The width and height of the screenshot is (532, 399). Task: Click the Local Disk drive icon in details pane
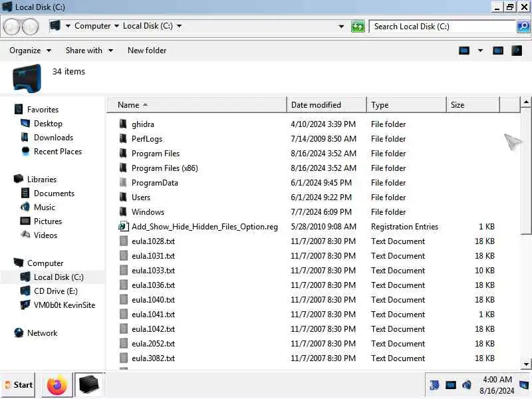27,78
